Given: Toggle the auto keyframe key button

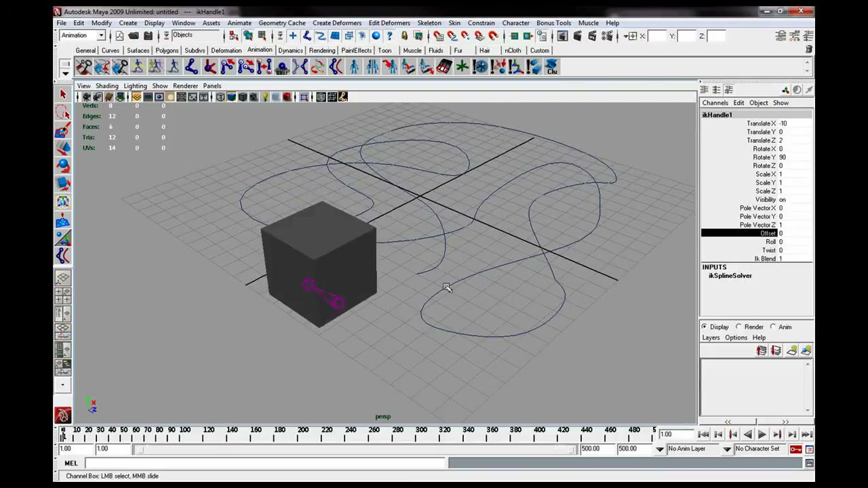Looking at the screenshot, I should tap(795, 449).
